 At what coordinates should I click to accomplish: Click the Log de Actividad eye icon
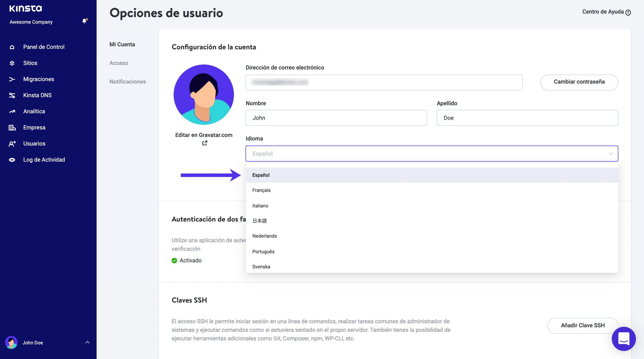[x=12, y=159]
